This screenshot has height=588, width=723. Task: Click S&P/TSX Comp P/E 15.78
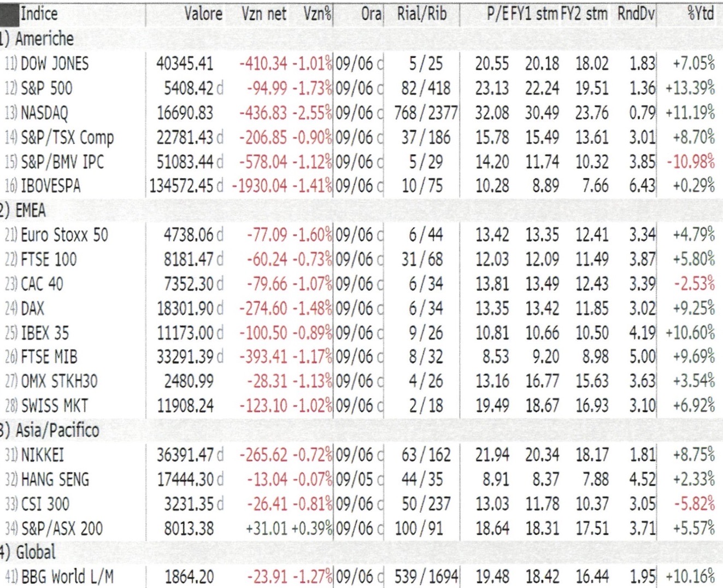492,137
